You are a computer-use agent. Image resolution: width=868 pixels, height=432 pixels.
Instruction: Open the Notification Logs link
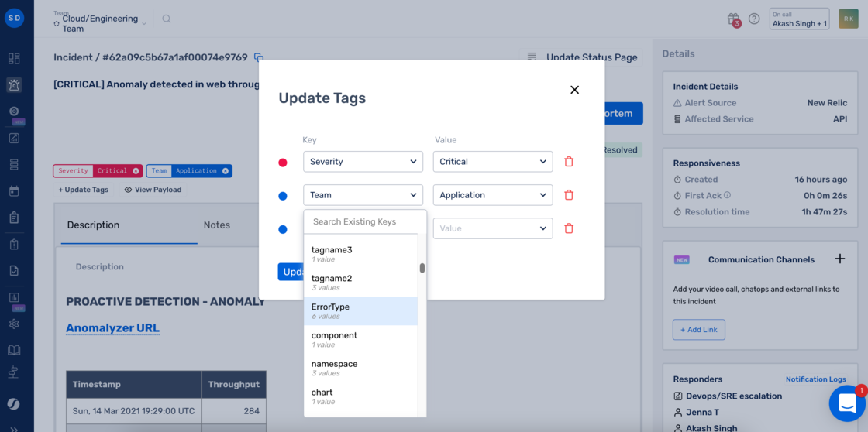pos(815,379)
